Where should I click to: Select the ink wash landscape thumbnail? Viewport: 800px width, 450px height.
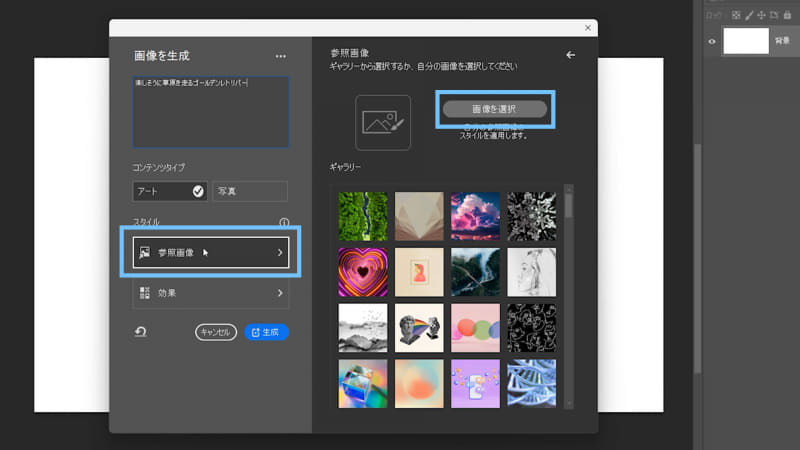(x=363, y=328)
